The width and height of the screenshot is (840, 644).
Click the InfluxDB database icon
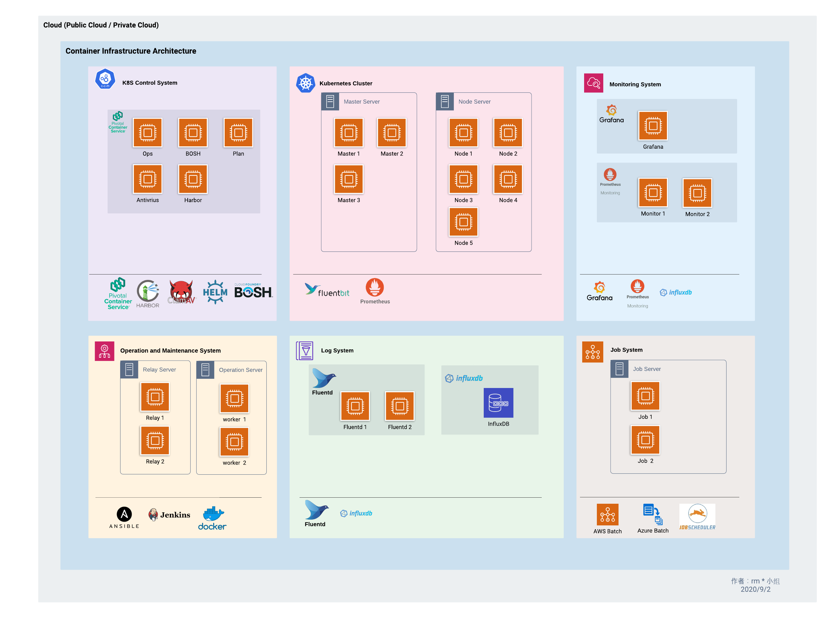(x=498, y=403)
